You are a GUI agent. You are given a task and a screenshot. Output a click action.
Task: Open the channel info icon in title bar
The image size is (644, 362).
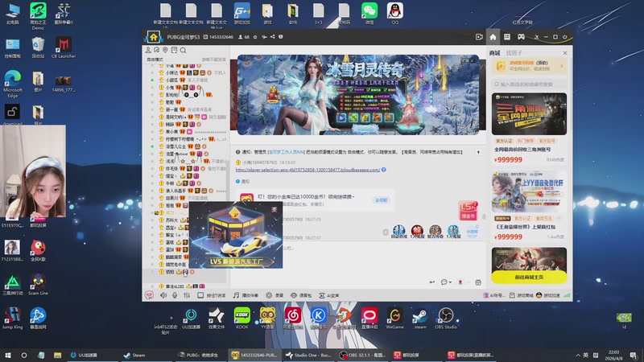281,37
